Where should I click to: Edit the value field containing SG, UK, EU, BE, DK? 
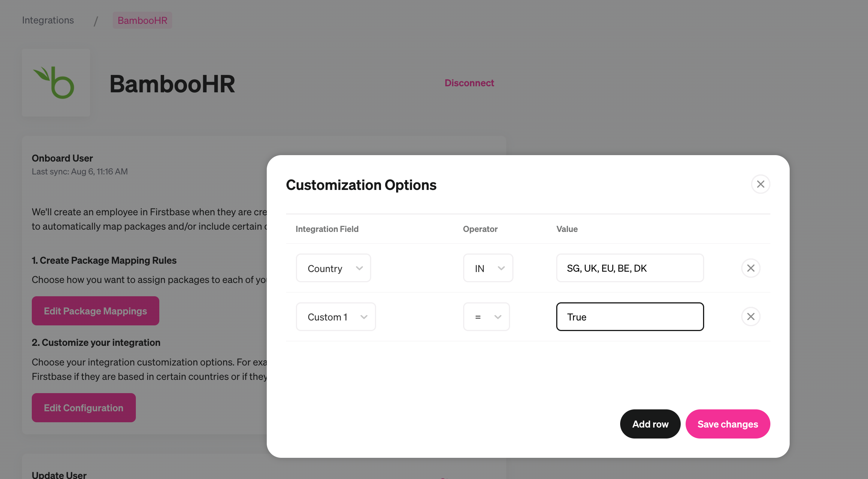click(630, 268)
